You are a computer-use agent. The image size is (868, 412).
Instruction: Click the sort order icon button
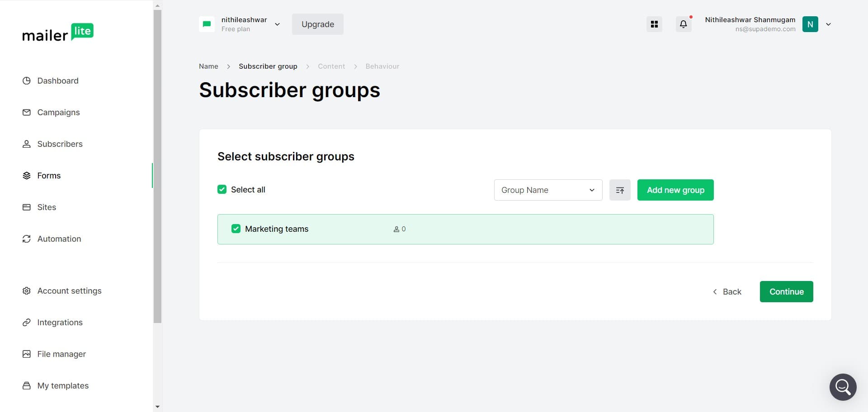(x=620, y=190)
